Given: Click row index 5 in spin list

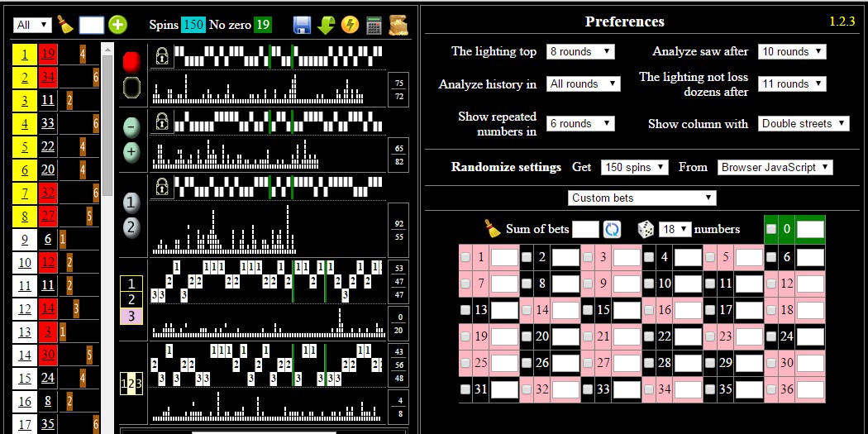Looking at the screenshot, I should pyautogui.click(x=25, y=146).
